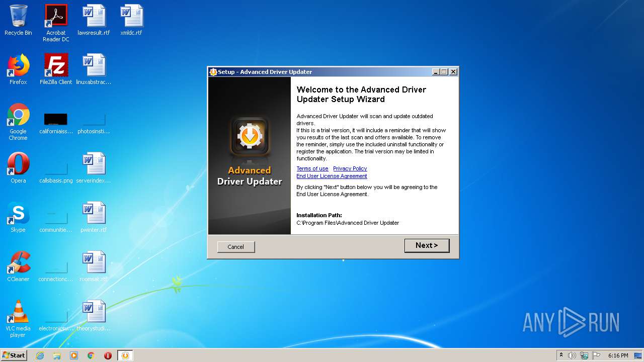This screenshot has width=644, height=362.
Task: Select electronicsu... file icon
Action: [56, 320]
